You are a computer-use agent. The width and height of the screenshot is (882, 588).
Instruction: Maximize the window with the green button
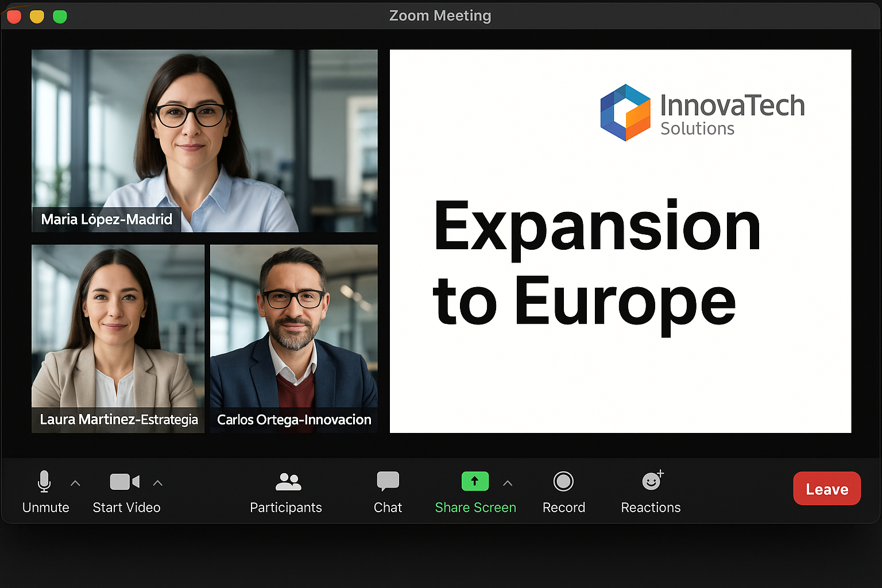(x=60, y=17)
